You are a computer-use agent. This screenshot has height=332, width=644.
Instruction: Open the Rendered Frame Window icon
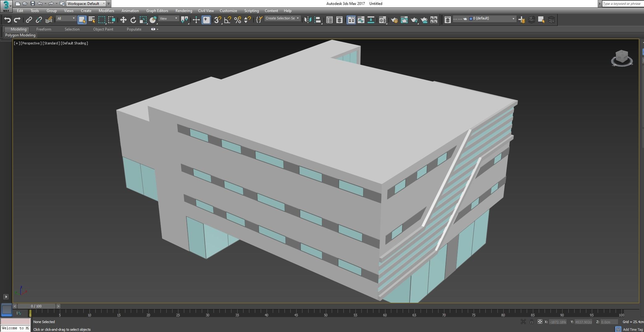point(404,20)
